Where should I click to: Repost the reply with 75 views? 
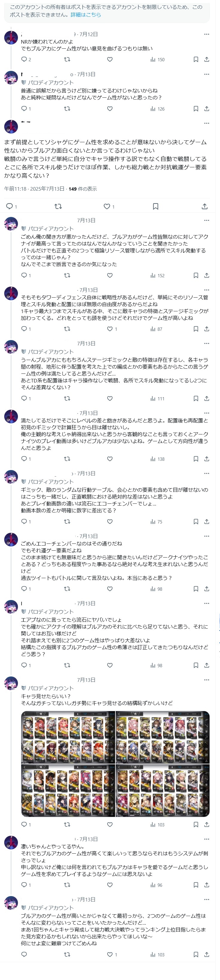pyautogui.click(x=67, y=522)
